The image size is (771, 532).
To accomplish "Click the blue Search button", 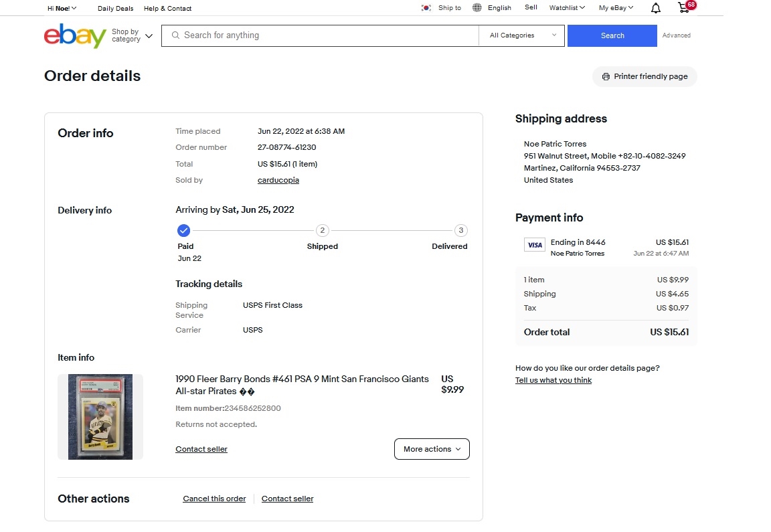I will (612, 35).
